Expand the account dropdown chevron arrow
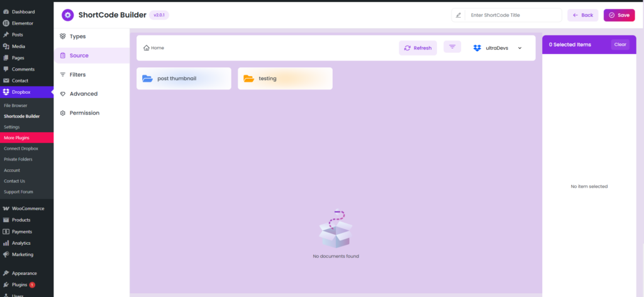Viewport: 644px width, 297px height. [519, 48]
